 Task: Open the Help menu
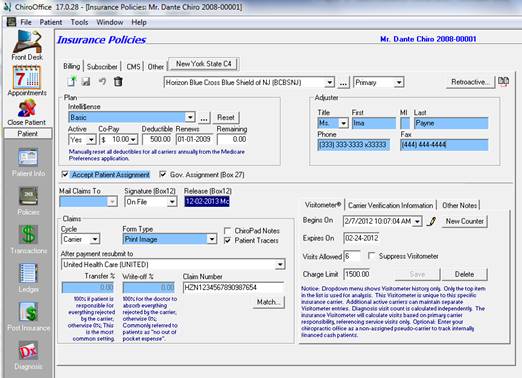pyautogui.click(x=139, y=22)
